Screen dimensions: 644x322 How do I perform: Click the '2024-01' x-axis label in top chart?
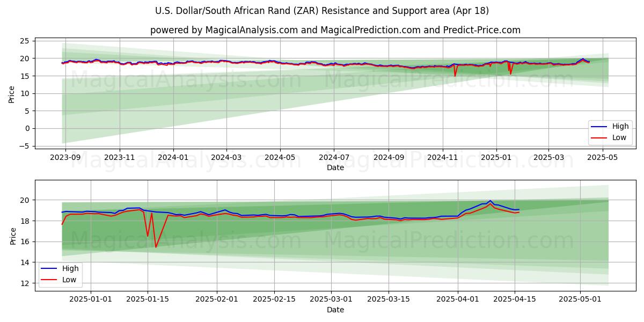[173, 158]
